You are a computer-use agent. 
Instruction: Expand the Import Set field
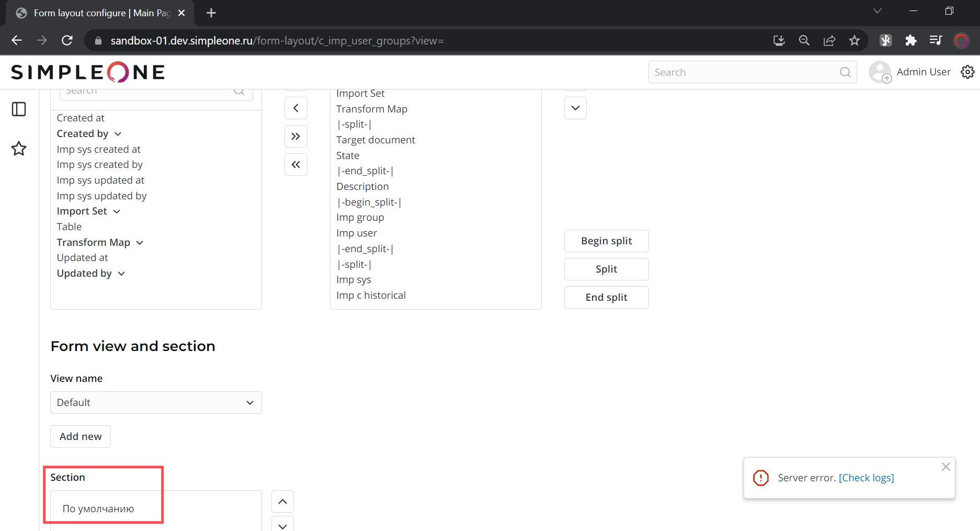117,211
